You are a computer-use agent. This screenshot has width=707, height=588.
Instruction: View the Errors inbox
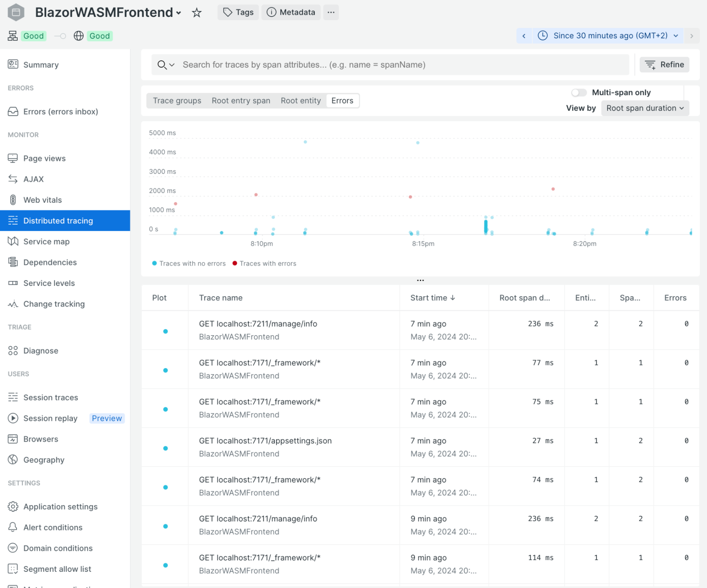coord(61,111)
